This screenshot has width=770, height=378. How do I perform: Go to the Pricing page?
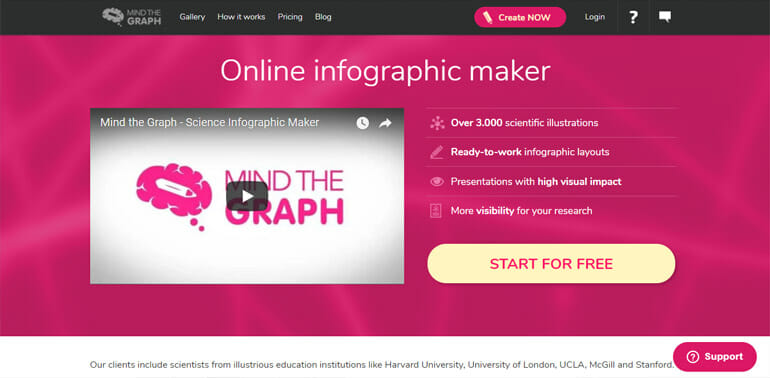pyautogui.click(x=290, y=17)
